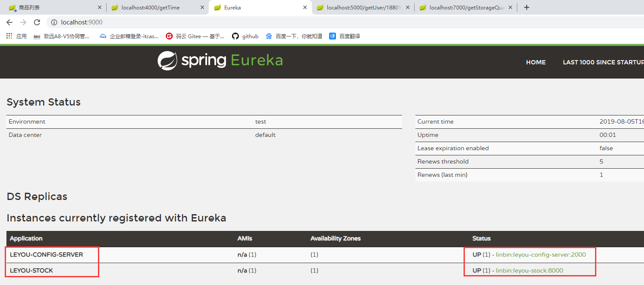Click the Lease expiration enabled 'false' value
Screen dimensions: 644x285
tap(606, 148)
